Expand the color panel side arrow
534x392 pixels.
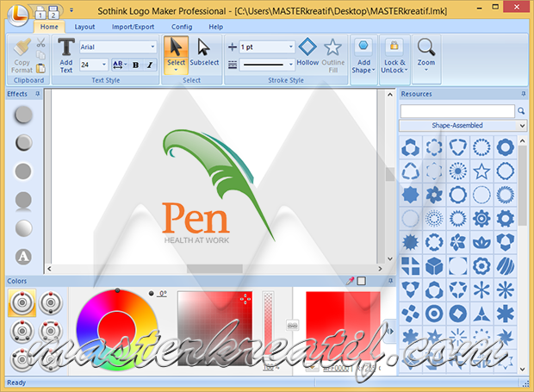pyautogui.click(x=391, y=331)
